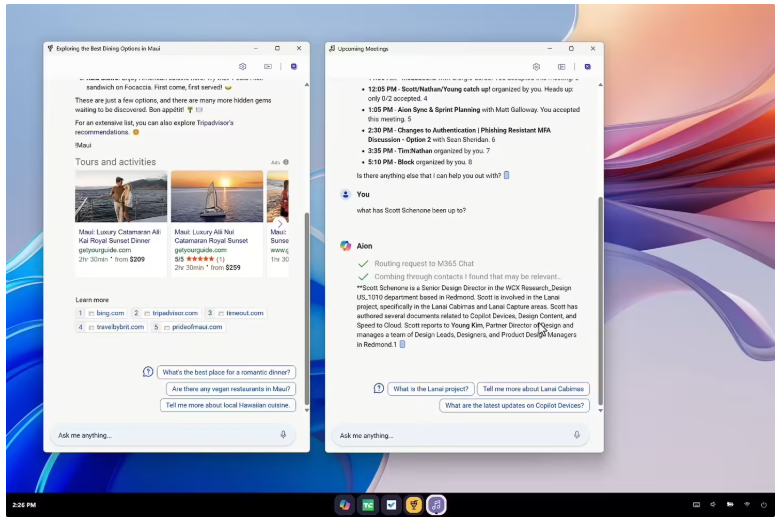Click microphone icon in Upcoming Meetings input box
The height and width of the screenshot is (522, 782).
point(577,435)
